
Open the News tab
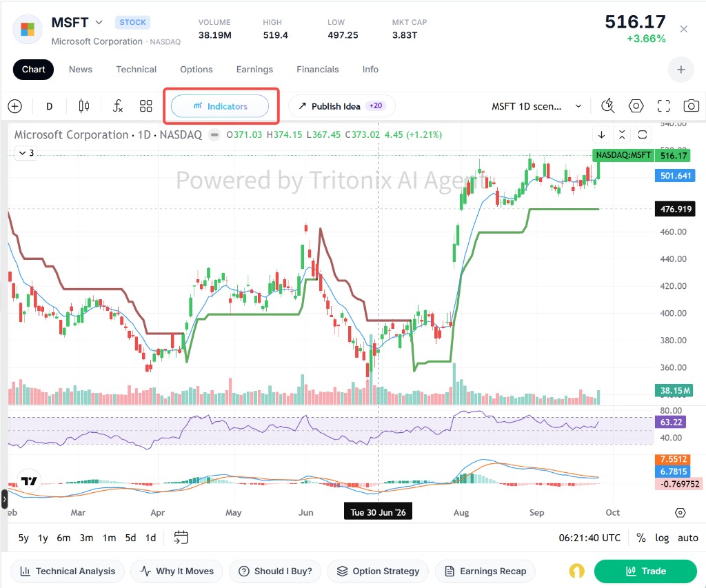tap(81, 70)
